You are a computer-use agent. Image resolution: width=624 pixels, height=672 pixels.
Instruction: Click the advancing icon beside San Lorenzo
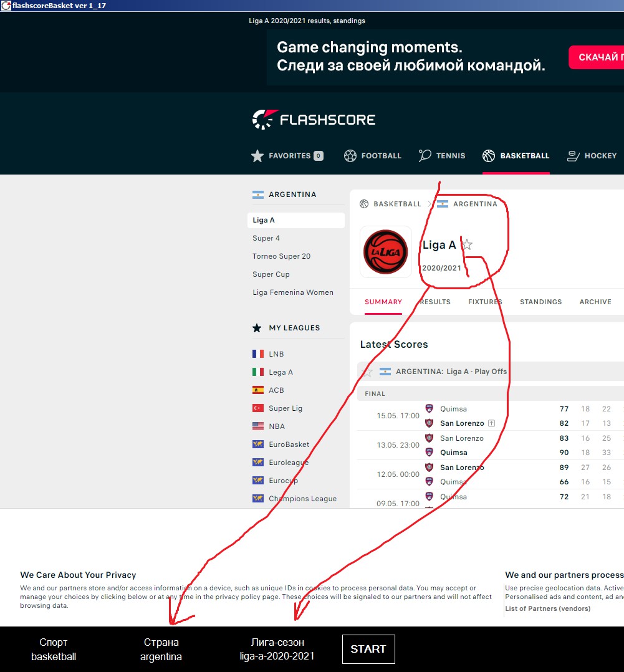click(492, 423)
